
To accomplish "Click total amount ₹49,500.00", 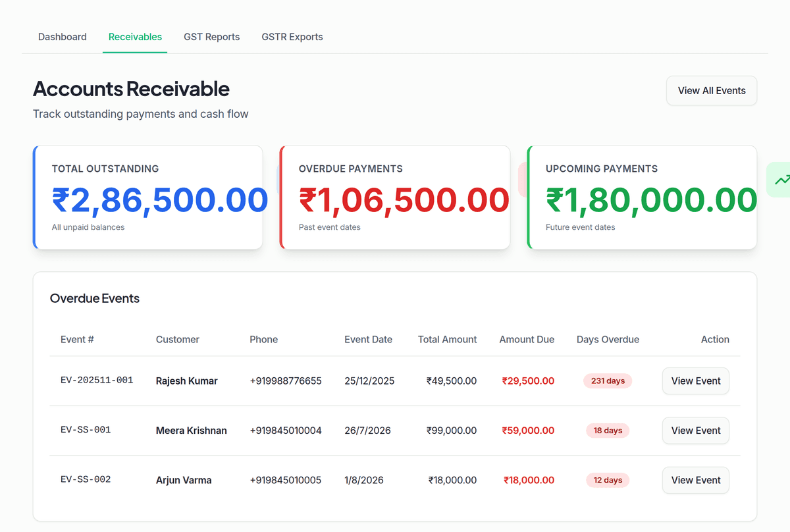I will pyautogui.click(x=452, y=381).
